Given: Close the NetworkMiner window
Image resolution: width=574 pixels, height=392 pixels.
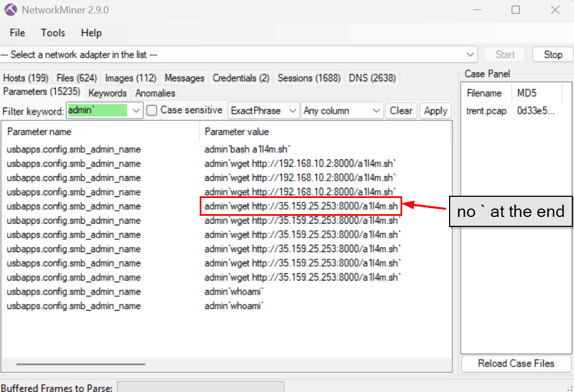Looking at the screenshot, I should [x=555, y=10].
